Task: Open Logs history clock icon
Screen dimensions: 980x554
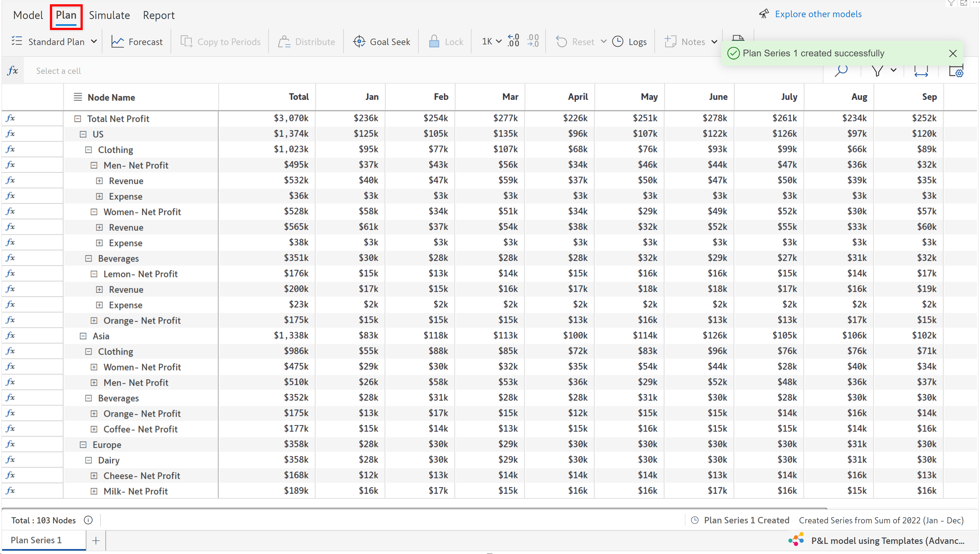Action: [x=618, y=41]
